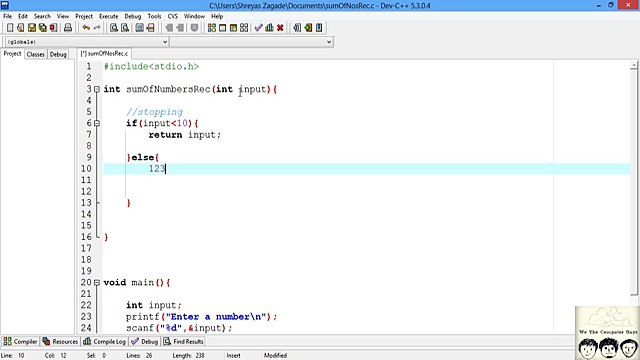This screenshot has height=360, width=640.
Task: Open profile analysis chart icon
Action: (x=269, y=28)
